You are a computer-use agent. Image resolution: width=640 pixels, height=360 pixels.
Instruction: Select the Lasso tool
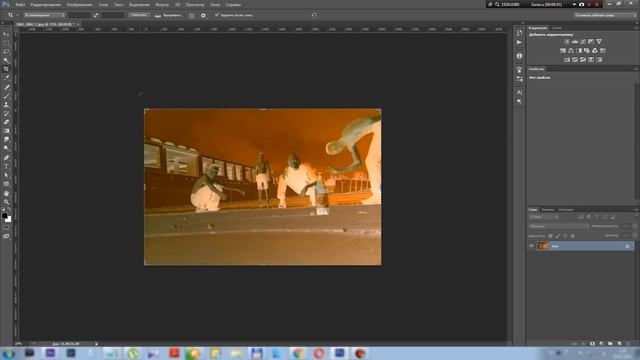click(x=6, y=52)
